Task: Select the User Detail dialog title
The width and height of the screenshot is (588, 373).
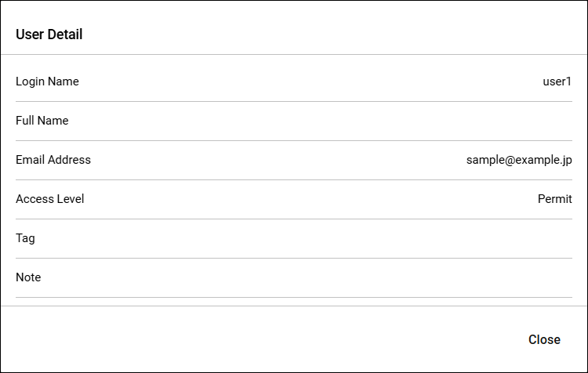Action: click(49, 34)
